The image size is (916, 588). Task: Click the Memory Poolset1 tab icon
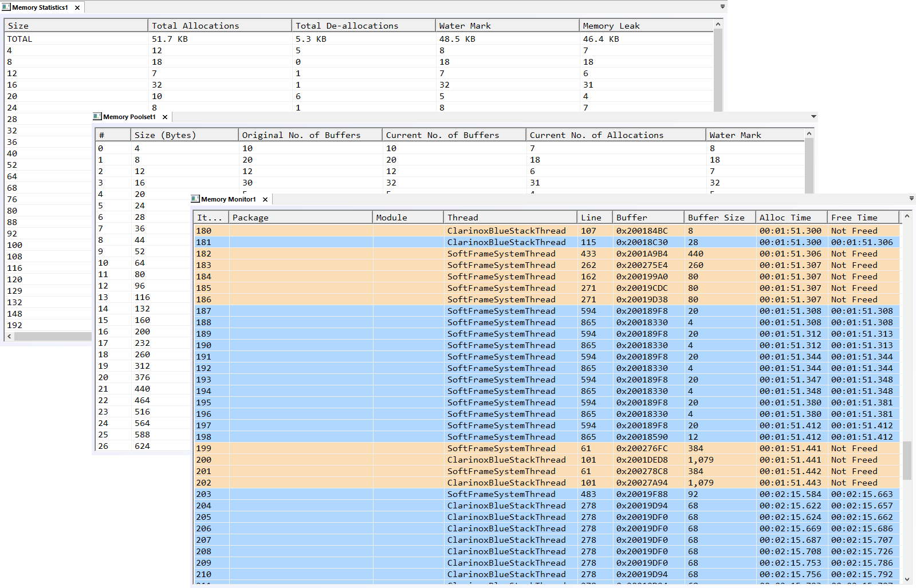coord(97,116)
